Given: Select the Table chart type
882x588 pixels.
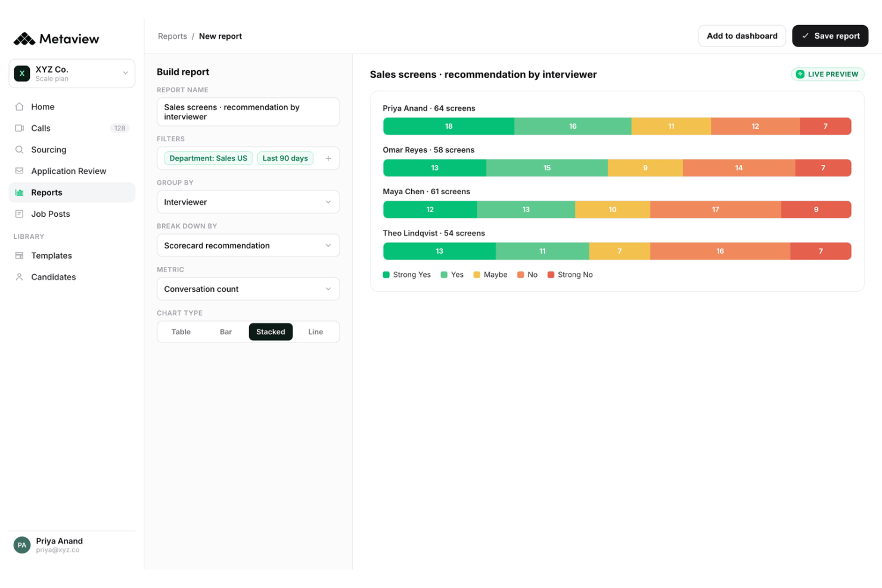Looking at the screenshot, I should pyautogui.click(x=181, y=332).
